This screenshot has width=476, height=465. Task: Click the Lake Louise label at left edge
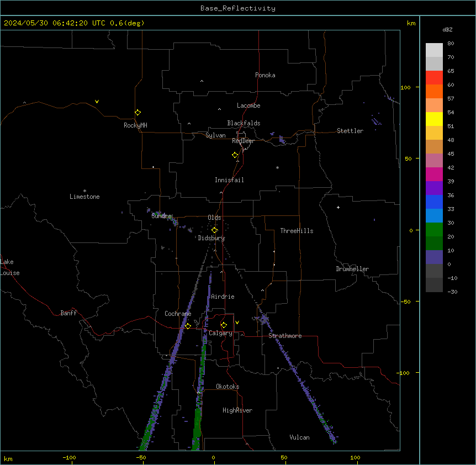click(9, 267)
